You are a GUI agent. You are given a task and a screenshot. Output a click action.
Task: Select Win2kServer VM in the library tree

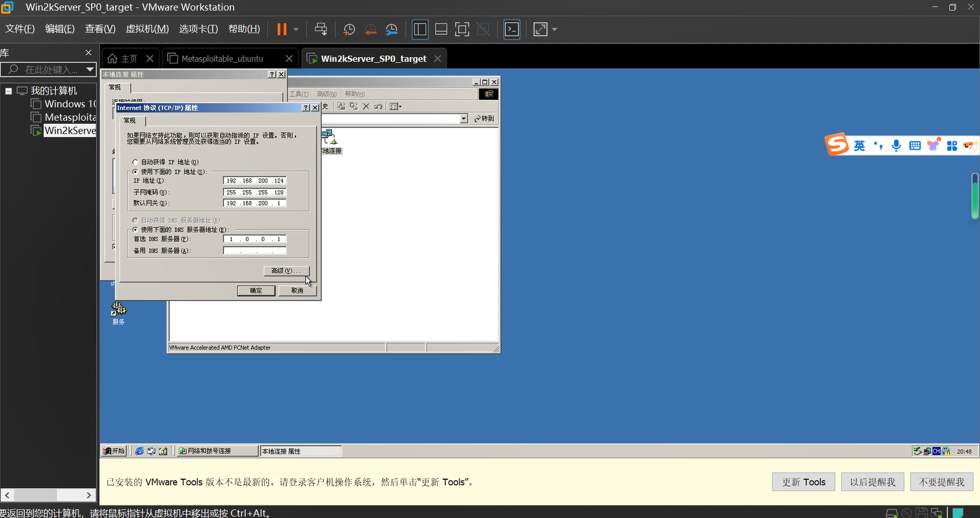(64, 130)
